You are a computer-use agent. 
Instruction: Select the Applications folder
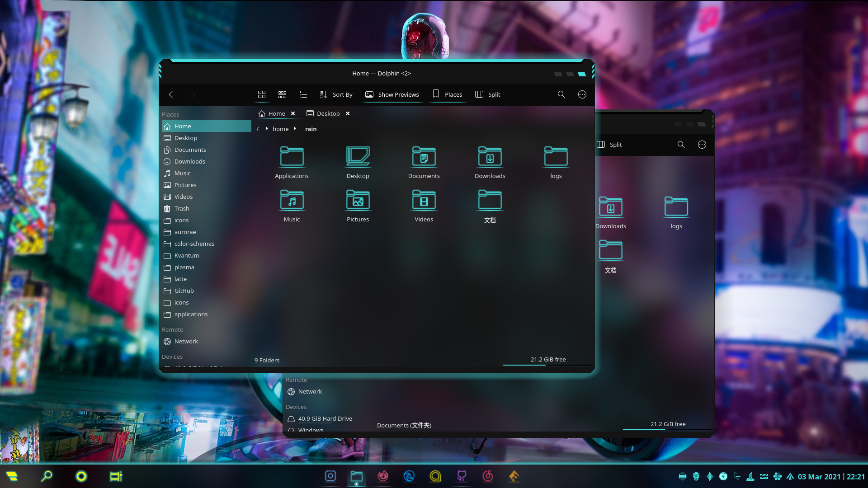[x=292, y=163]
